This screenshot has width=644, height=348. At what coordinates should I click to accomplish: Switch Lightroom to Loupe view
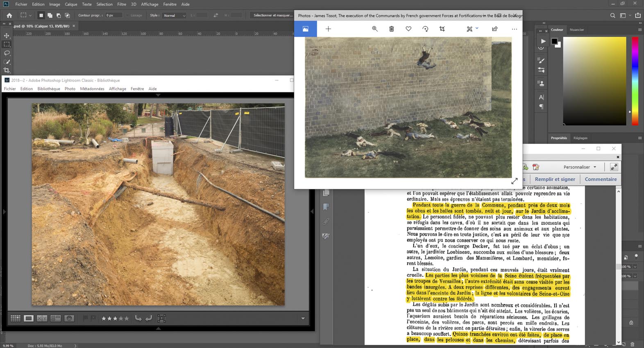29,318
